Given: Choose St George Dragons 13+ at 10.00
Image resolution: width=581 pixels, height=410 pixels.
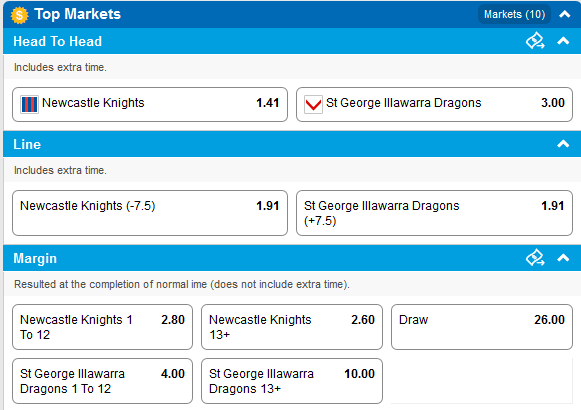Looking at the screenshot, I should pos(292,381).
